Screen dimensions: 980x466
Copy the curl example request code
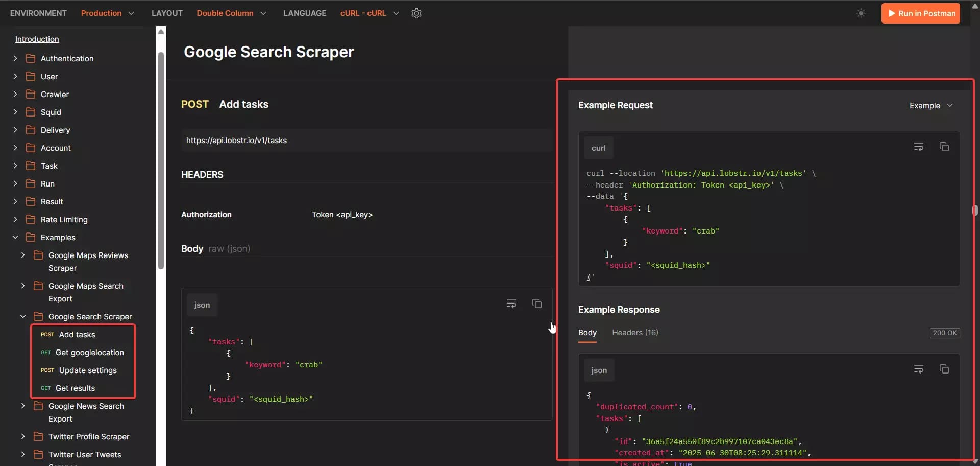click(944, 147)
